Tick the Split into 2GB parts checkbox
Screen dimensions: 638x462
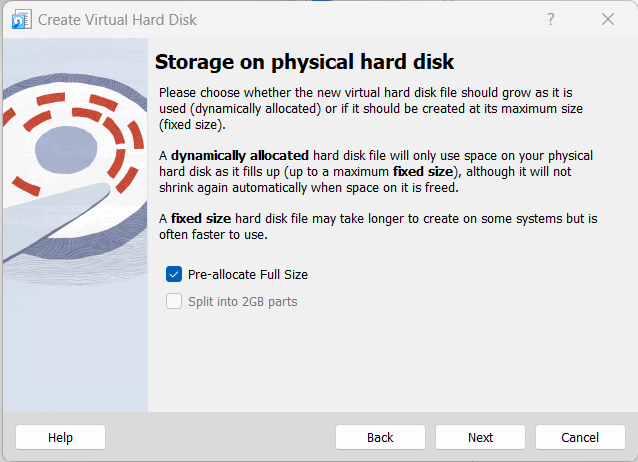tap(174, 301)
